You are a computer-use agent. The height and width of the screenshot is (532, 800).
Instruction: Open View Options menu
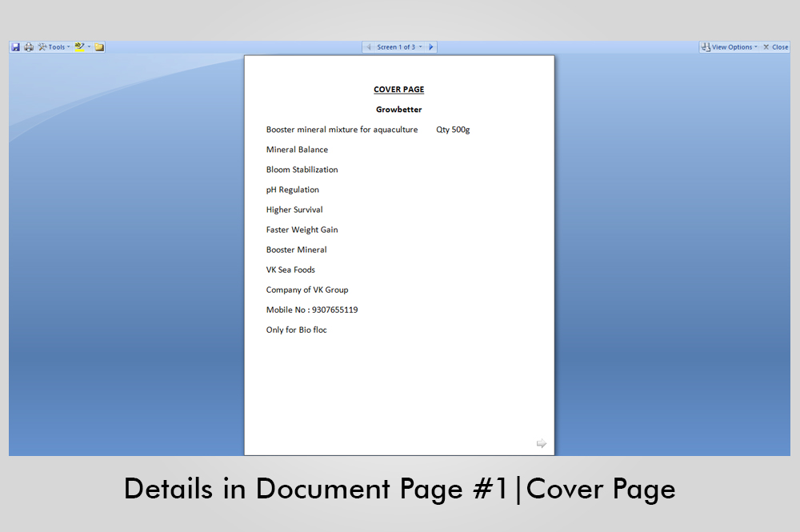pos(729,47)
